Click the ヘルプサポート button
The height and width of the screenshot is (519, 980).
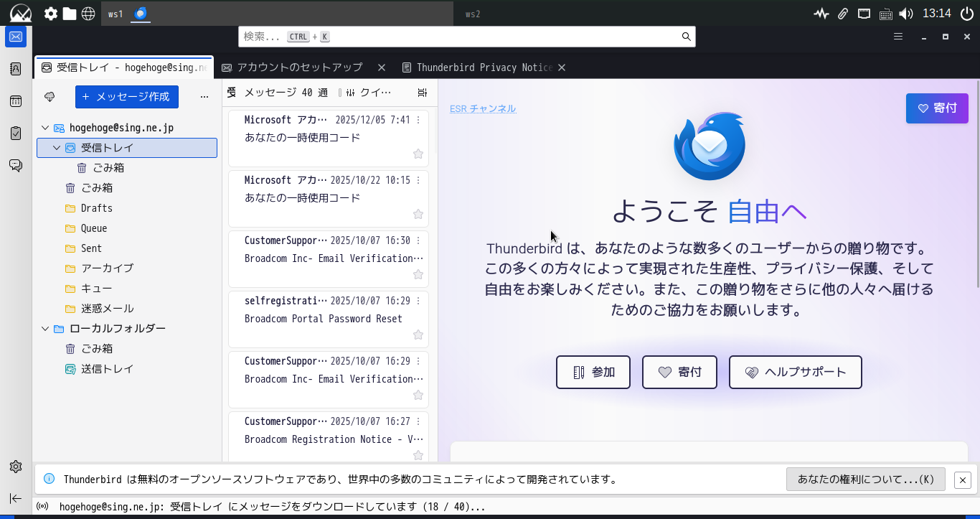click(x=796, y=372)
